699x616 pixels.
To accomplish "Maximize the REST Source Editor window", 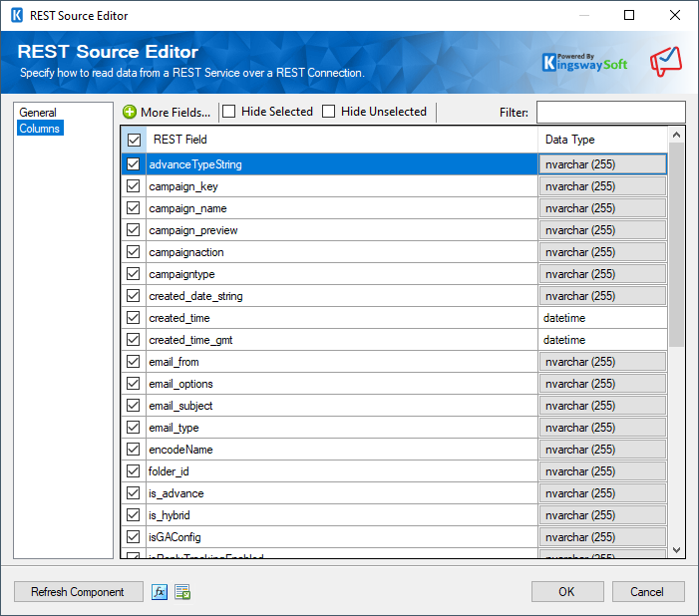I will 629,15.
